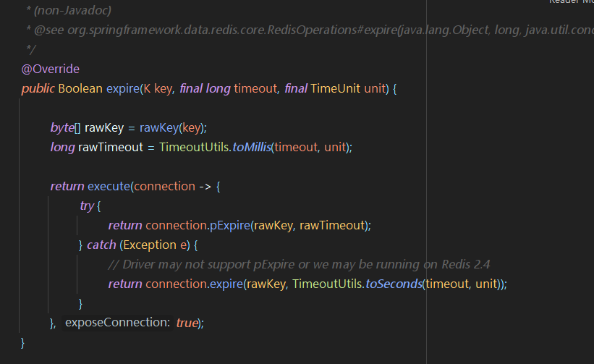Image resolution: width=594 pixels, height=364 pixels.
Task: Click the expire call on connection in the catch block
Action: coord(226,284)
